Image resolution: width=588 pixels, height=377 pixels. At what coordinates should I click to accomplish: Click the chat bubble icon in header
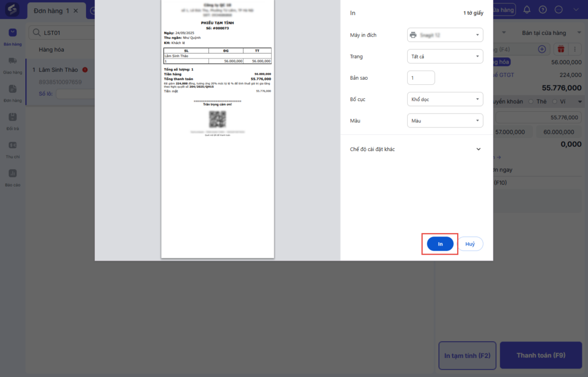tap(559, 10)
